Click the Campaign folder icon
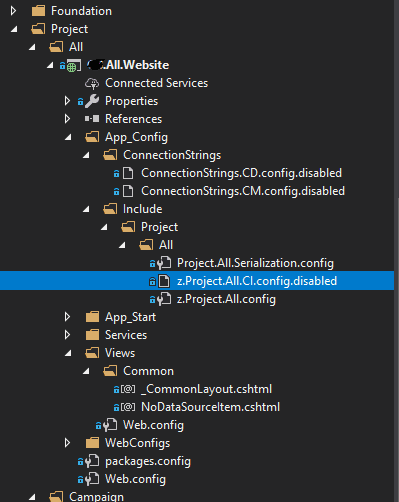Image resolution: width=399 pixels, height=502 pixels. (56, 497)
